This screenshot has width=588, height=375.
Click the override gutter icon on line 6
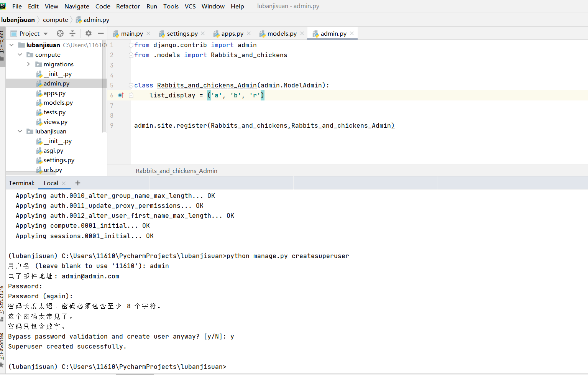(121, 95)
